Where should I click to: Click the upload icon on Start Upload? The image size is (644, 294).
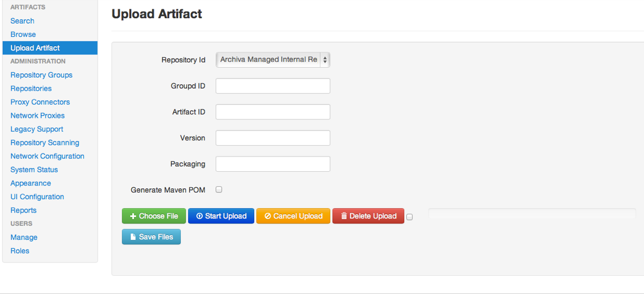point(200,216)
